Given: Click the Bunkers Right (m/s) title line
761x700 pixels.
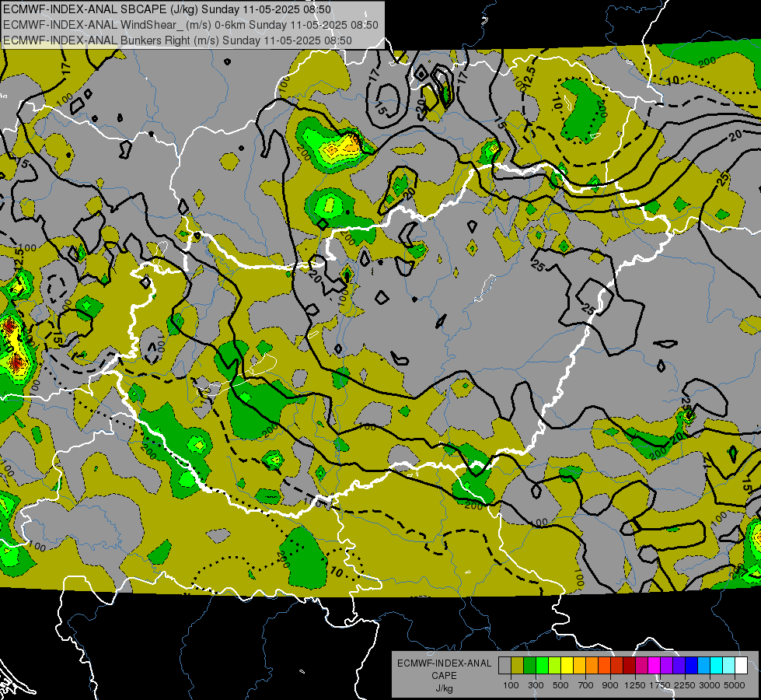Looking at the screenshot, I should (x=177, y=40).
